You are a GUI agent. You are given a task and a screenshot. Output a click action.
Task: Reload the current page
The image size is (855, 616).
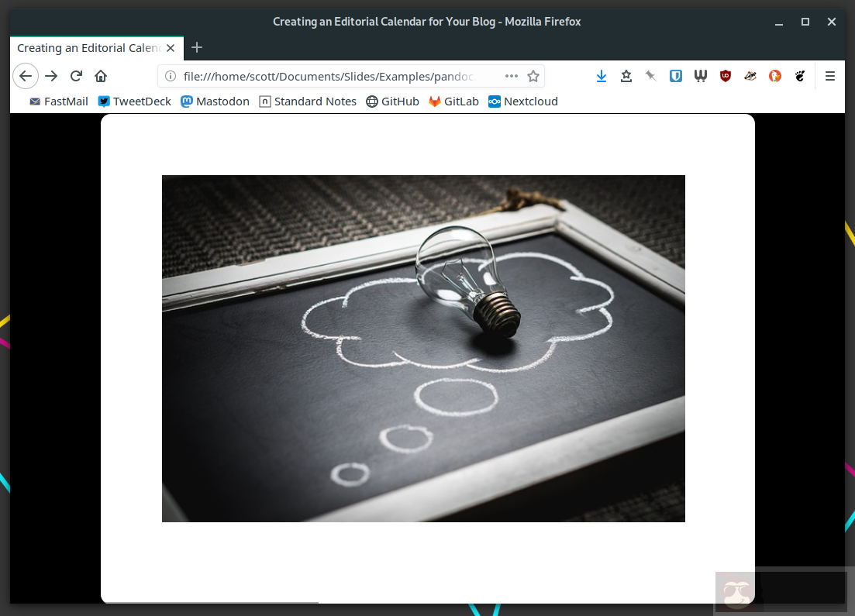(76, 76)
